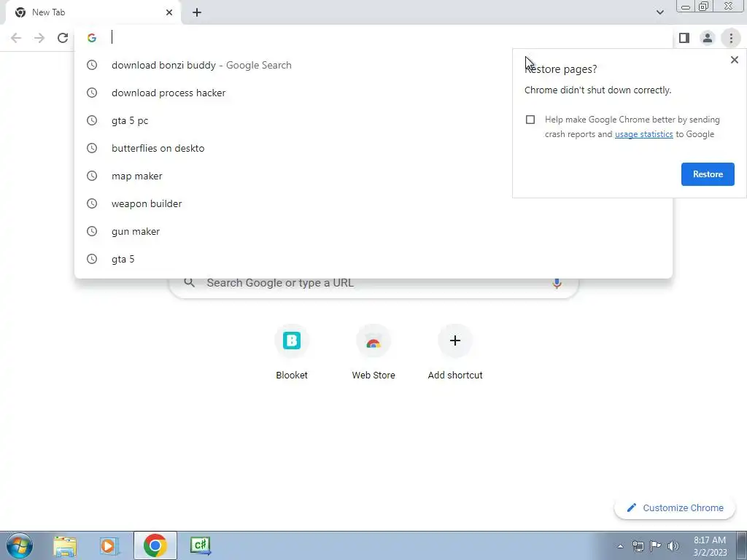Choose suggestion weapon builder

coord(373,203)
